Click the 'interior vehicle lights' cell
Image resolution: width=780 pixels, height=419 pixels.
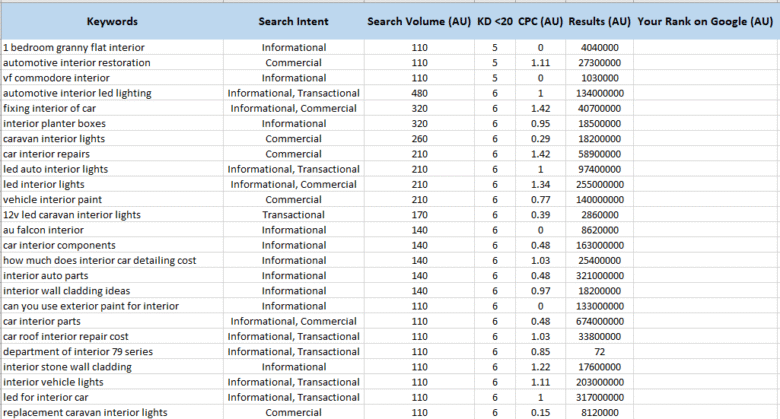(112, 382)
